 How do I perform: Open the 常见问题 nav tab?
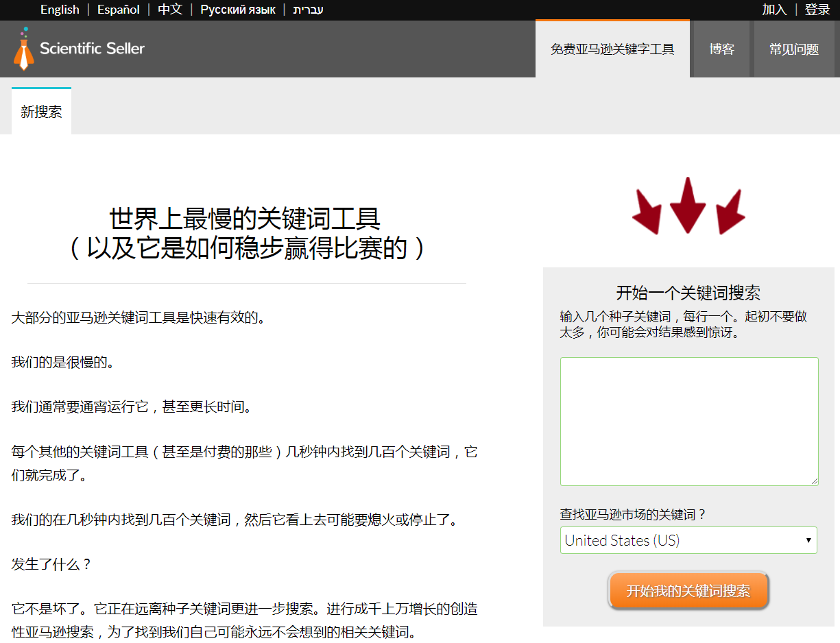pyautogui.click(x=794, y=49)
